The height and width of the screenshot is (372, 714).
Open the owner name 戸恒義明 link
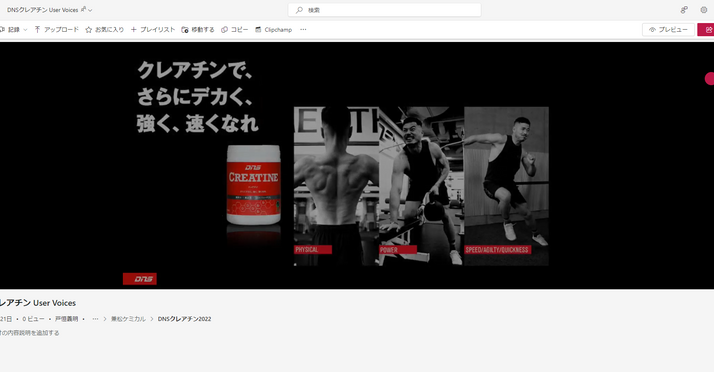[66, 319]
